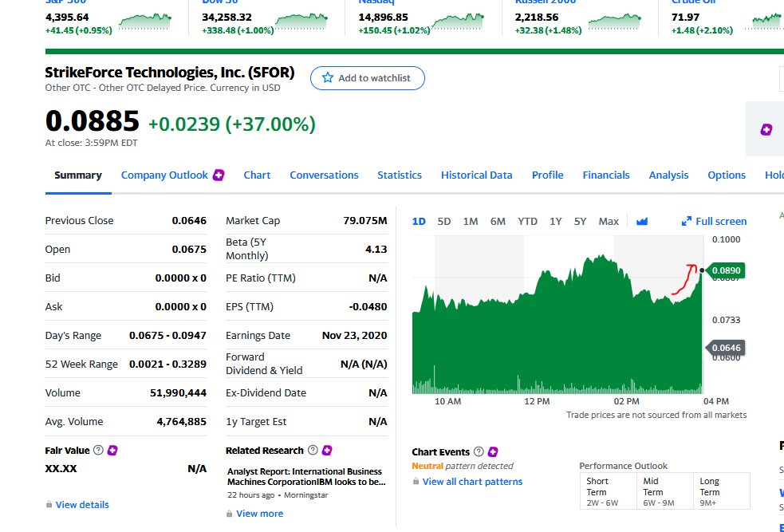Image resolution: width=784 pixels, height=532 pixels.
Task: Click the green 0.0890 price flag on chart
Action: pos(725,270)
